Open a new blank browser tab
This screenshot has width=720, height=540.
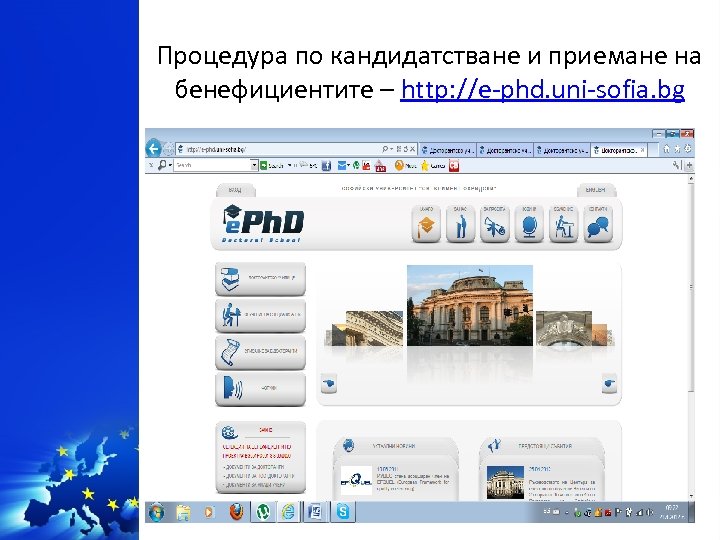click(x=654, y=150)
